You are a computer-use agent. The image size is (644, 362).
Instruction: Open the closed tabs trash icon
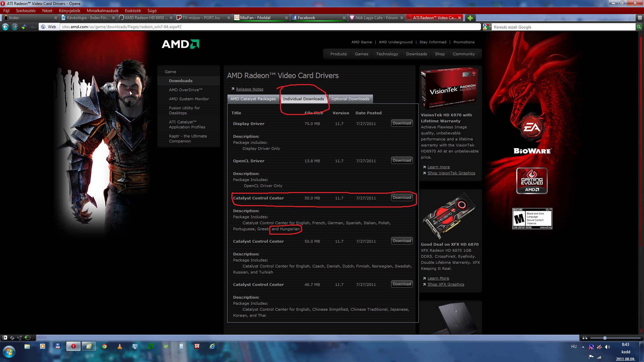[640, 18]
